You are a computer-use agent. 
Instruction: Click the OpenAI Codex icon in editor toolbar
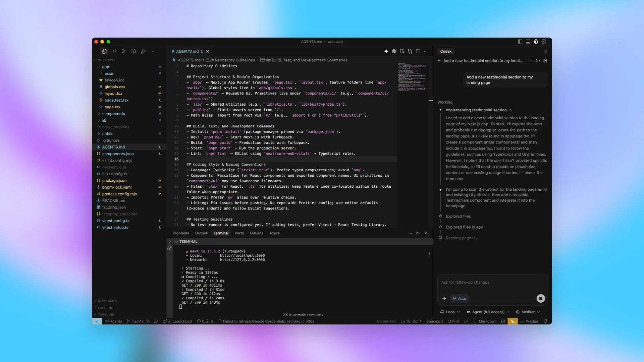[x=394, y=51]
